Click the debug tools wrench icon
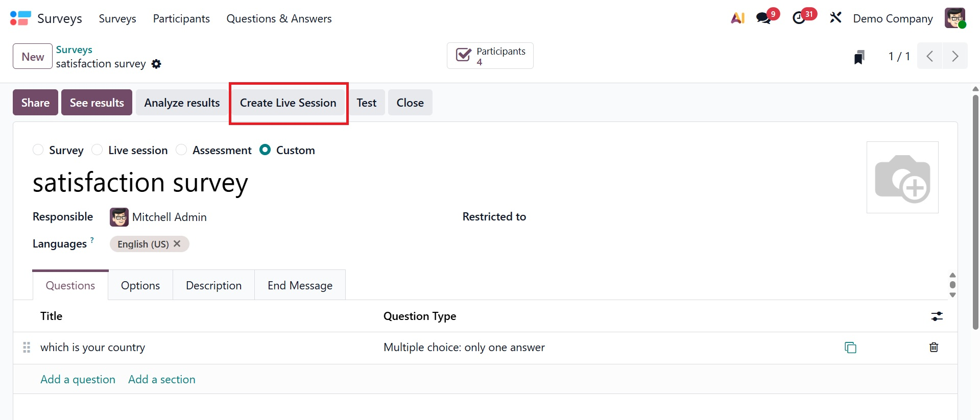 click(x=835, y=18)
